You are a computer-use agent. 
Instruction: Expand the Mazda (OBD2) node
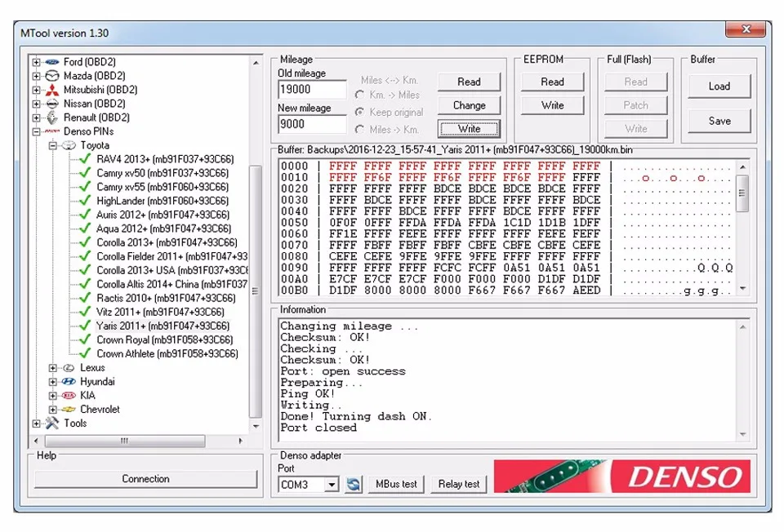pos(37,77)
